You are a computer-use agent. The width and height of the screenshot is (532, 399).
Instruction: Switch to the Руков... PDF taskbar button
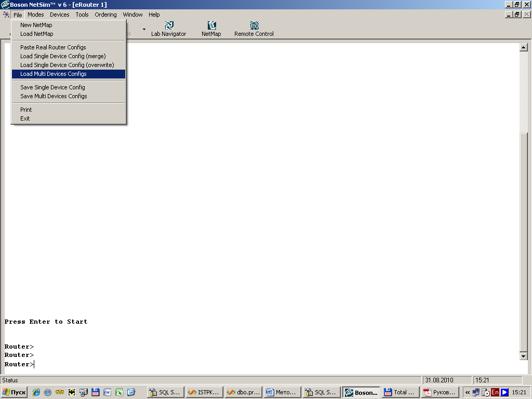[440, 392]
